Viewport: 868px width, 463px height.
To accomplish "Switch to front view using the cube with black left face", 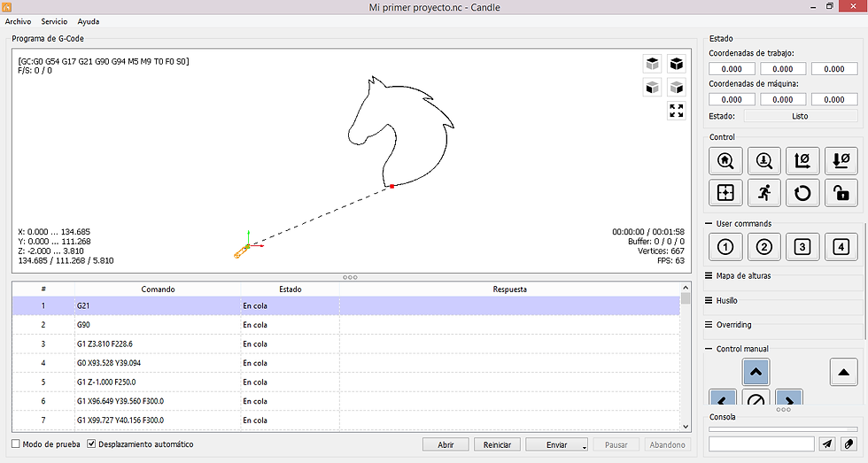I will pos(653,88).
